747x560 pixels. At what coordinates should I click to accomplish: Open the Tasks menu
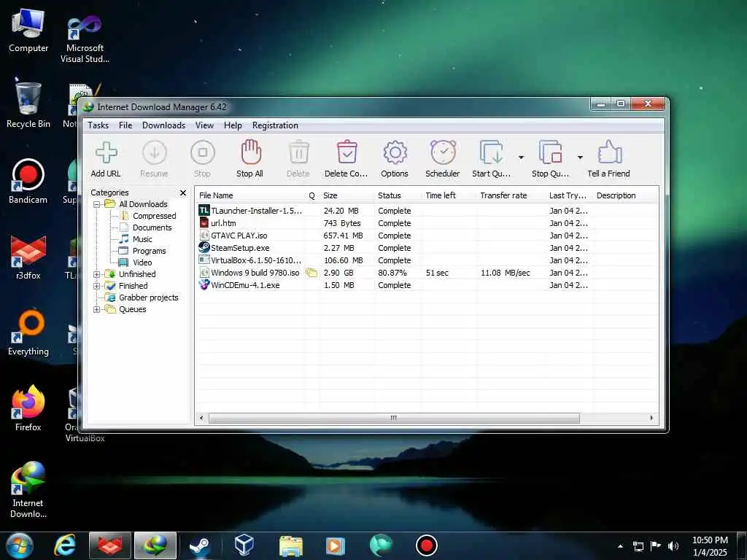[x=98, y=125]
